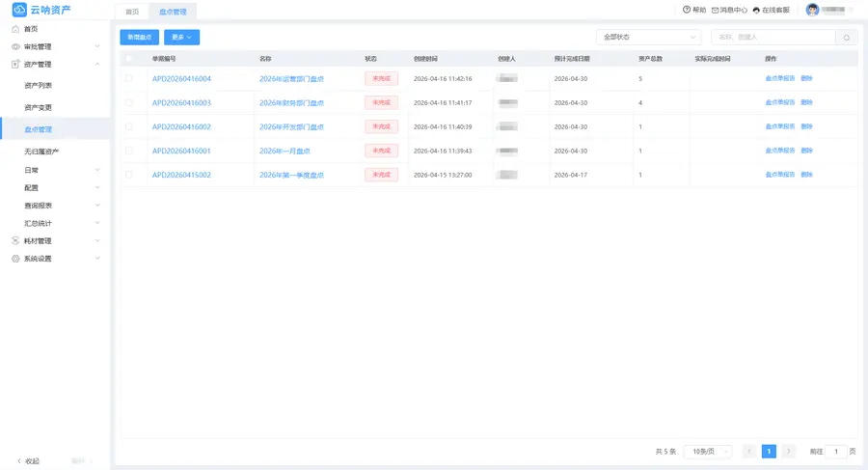Click 删除 for APD20260415002 row
Viewport: 868px width, 470px height.
click(x=806, y=175)
